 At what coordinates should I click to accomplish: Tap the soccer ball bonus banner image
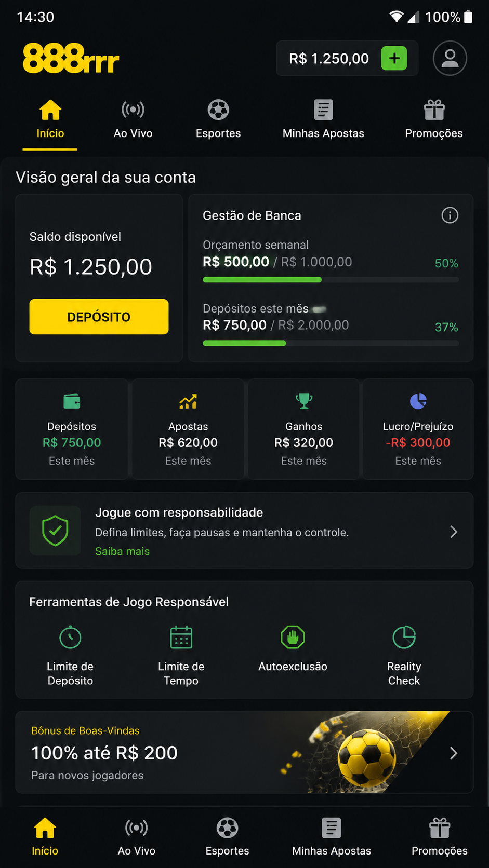(364, 752)
